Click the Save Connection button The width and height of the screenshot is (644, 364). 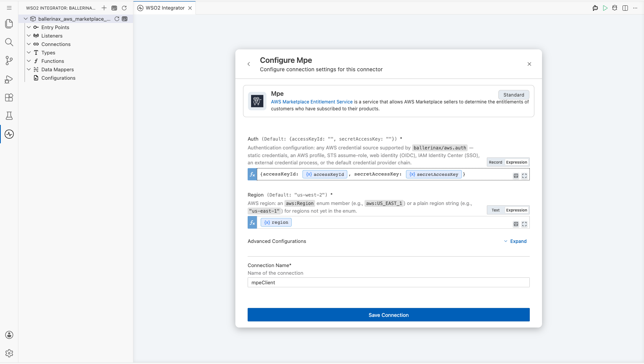(x=389, y=315)
